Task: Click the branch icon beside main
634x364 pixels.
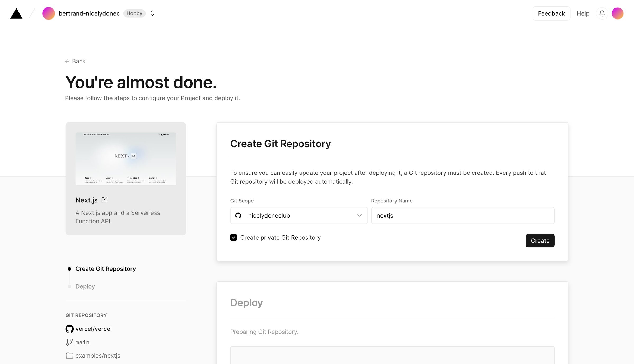Action: click(x=69, y=342)
